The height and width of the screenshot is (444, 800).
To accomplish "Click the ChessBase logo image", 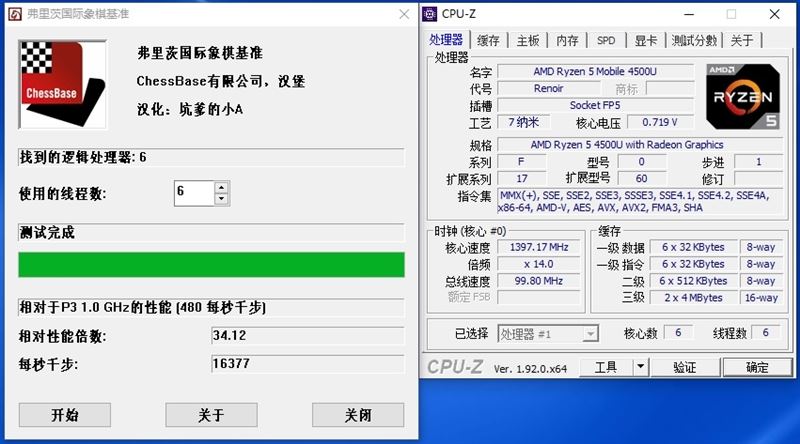I will (63, 85).
